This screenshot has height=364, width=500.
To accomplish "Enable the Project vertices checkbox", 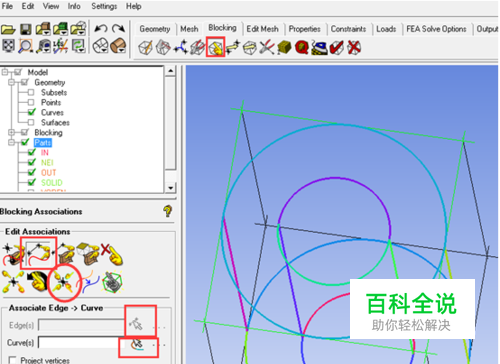I will 12,360.
